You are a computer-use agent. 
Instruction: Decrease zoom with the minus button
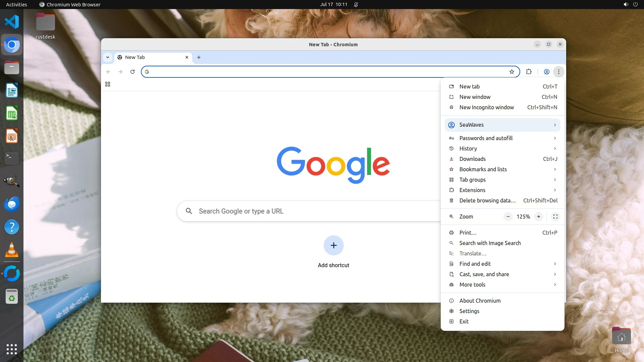(x=508, y=217)
